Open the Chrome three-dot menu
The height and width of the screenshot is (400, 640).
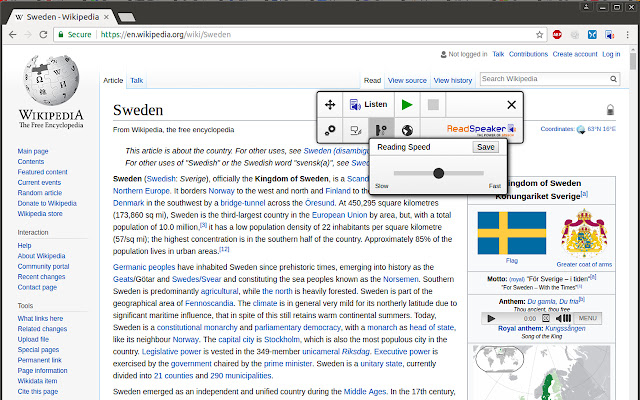[x=628, y=35]
